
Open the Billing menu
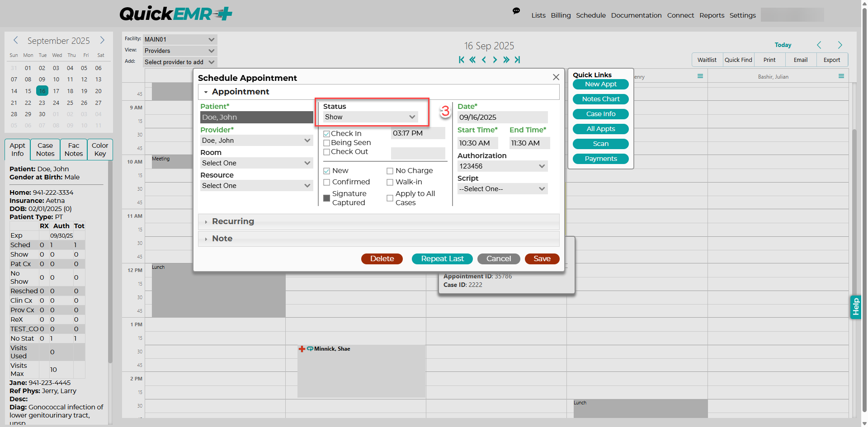561,15
